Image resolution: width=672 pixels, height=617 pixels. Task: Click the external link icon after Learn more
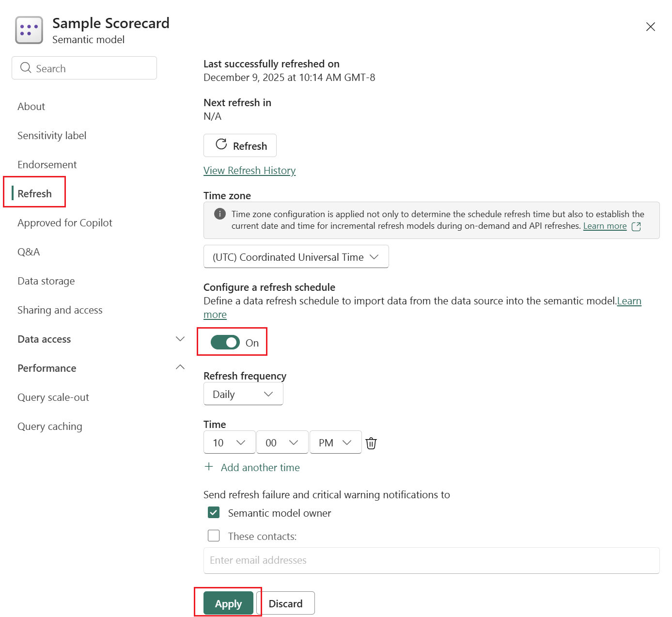[x=637, y=226]
